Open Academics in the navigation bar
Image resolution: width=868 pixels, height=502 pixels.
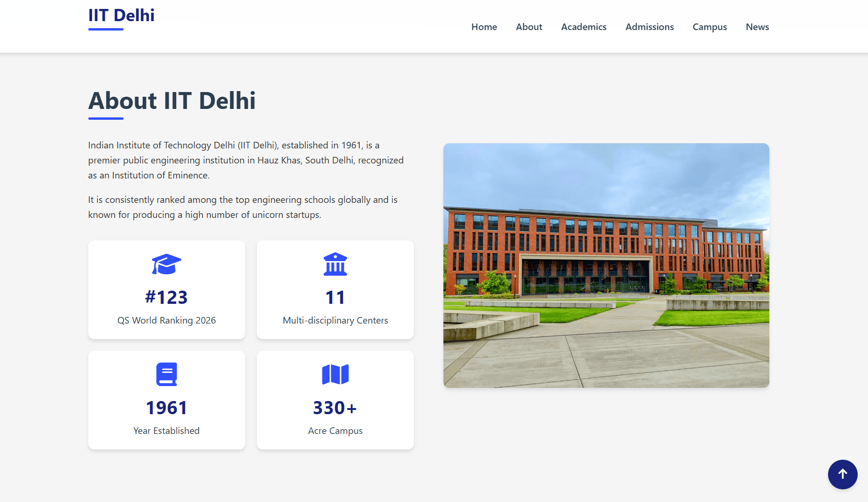click(x=584, y=27)
